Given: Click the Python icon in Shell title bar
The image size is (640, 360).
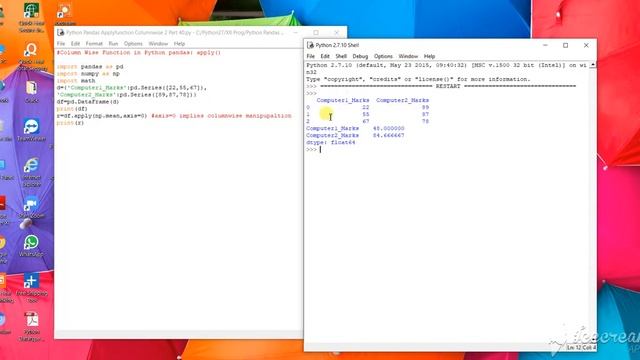Looking at the screenshot, I should (x=310, y=45).
